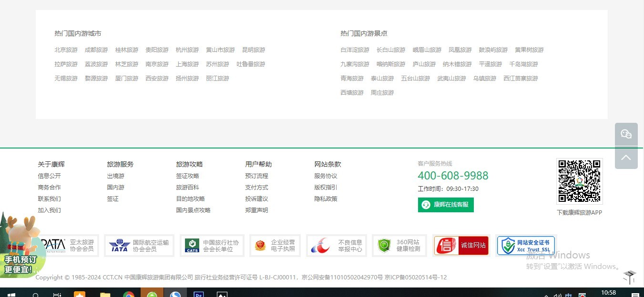Click the 企业经营电子执照 badge
This screenshot has height=297, width=644.
(x=275, y=246)
